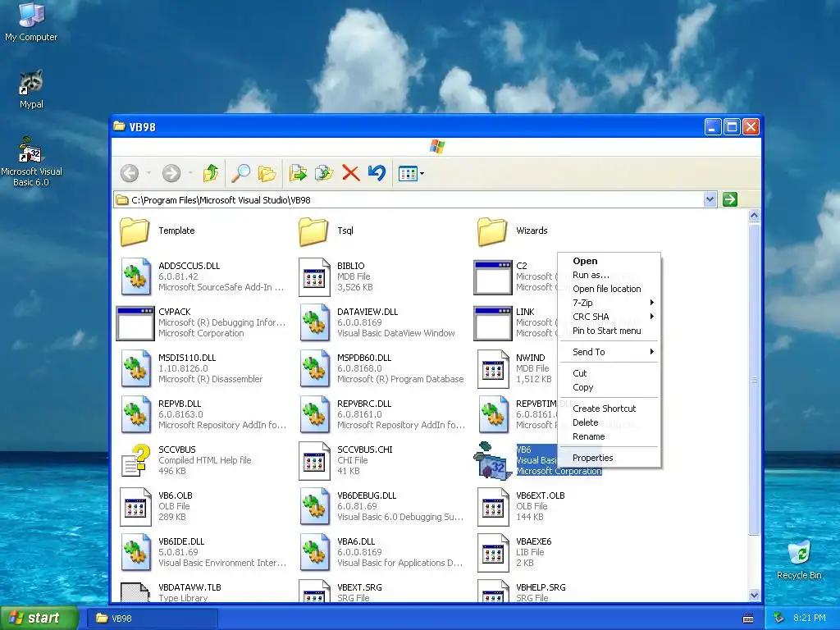This screenshot has height=630, width=840.
Task: Choose Copy in the context menu
Action: [609, 387]
